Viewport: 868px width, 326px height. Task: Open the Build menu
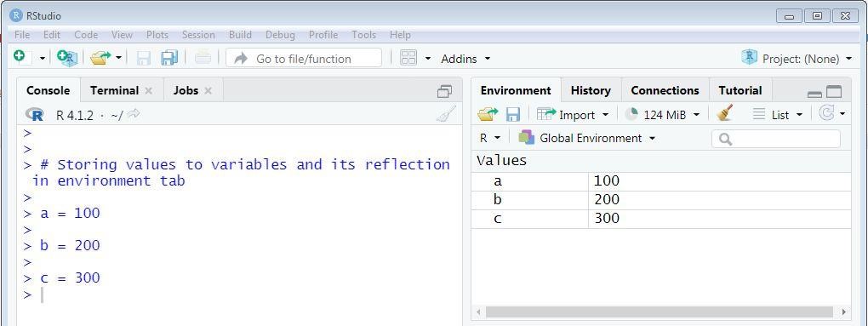pos(240,35)
